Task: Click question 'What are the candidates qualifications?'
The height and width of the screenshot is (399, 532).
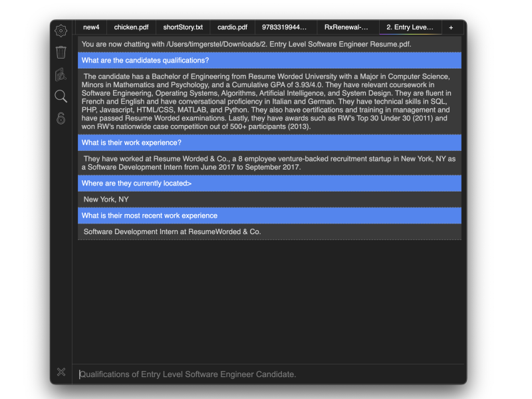Action: (269, 61)
